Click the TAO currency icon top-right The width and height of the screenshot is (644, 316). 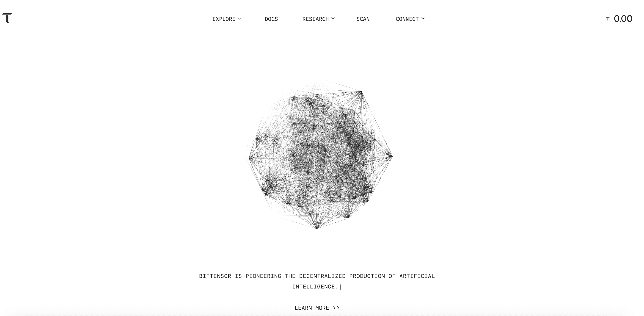(x=608, y=19)
